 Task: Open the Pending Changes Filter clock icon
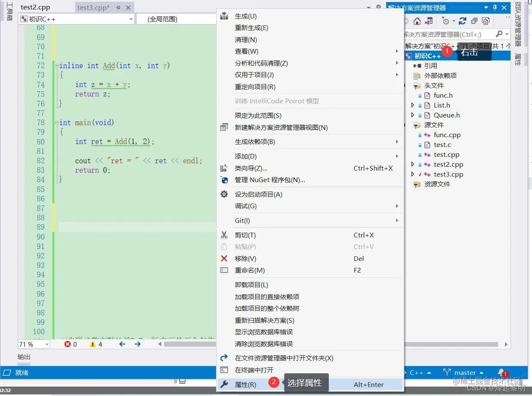tap(445, 20)
